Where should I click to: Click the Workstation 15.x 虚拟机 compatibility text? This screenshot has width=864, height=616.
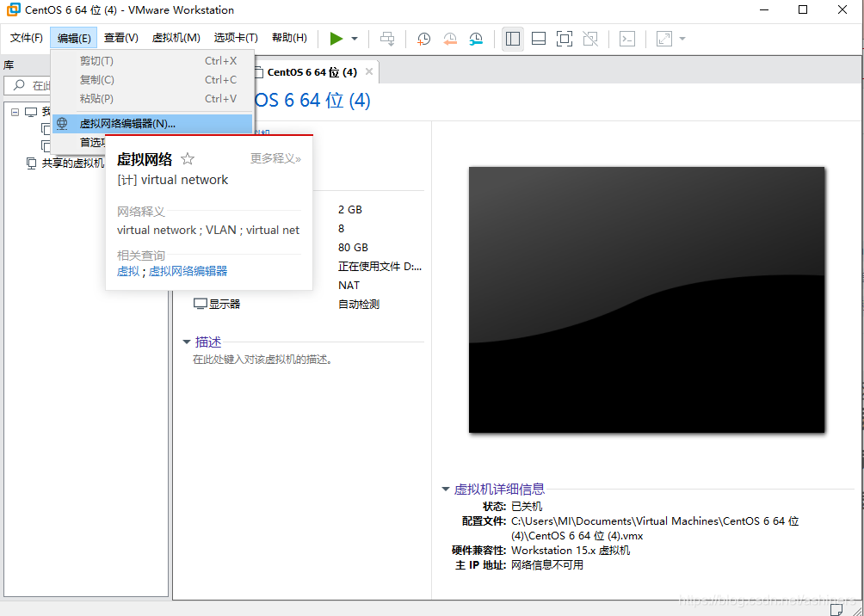click(571, 551)
